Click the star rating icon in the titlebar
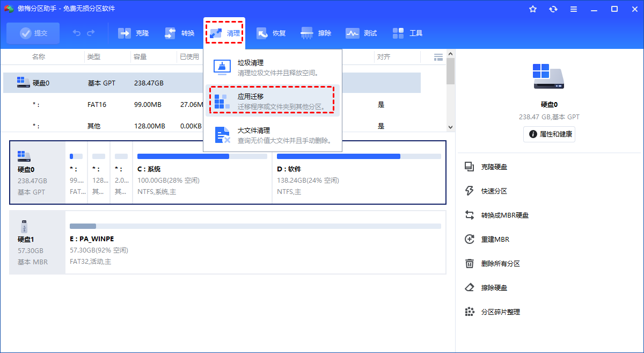Image resolution: width=644 pixels, height=353 pixels. click(532, 9)
